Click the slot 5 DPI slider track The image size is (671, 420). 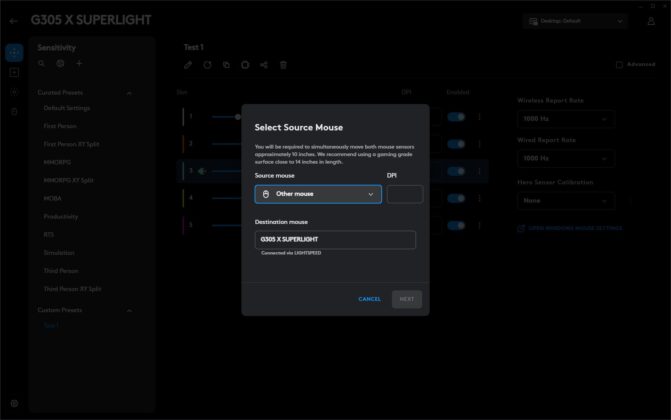pos(227,225)
